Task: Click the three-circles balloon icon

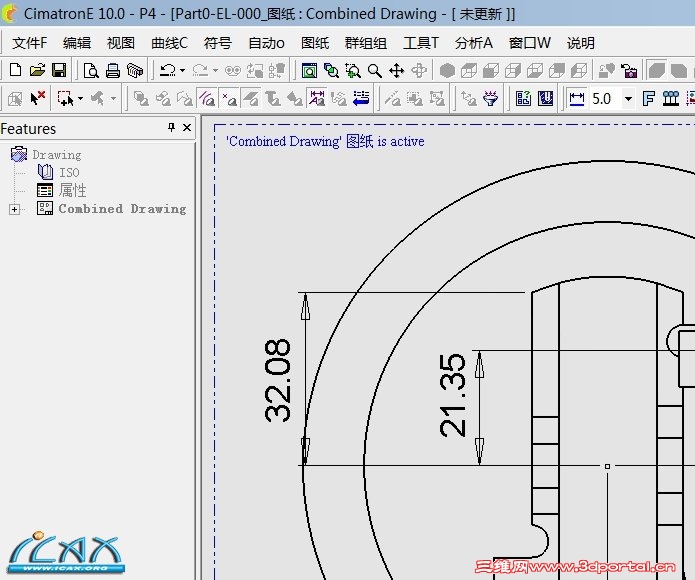Action: (x=671, y=98)
